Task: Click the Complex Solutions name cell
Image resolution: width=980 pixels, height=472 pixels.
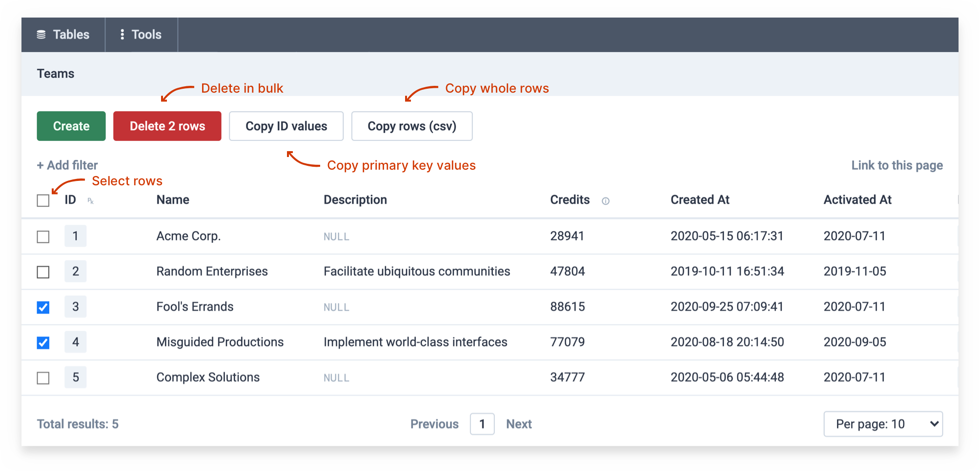Action: 208,377
